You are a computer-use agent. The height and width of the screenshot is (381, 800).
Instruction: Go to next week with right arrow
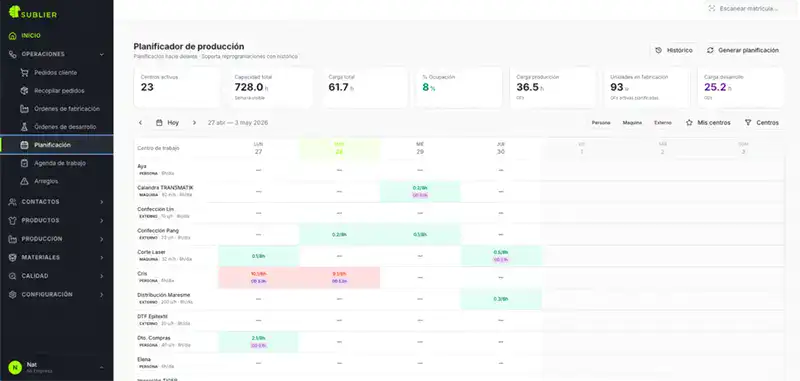tap(194, 122)
